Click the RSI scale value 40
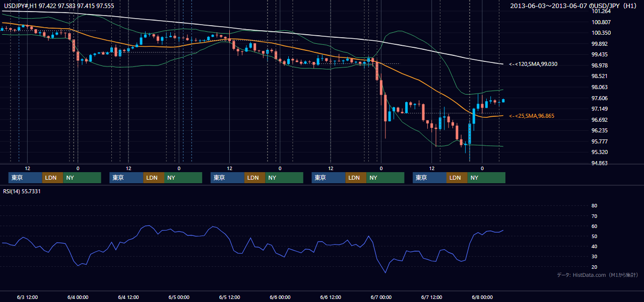The width and height of the screenshot is (644, 302). pyautogui.click(x=594, y=246)
